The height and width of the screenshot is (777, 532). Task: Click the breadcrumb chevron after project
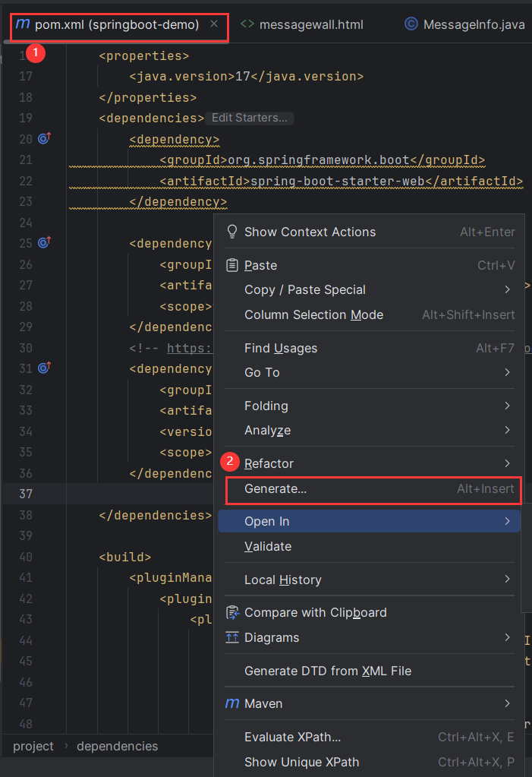pos(66,746)
